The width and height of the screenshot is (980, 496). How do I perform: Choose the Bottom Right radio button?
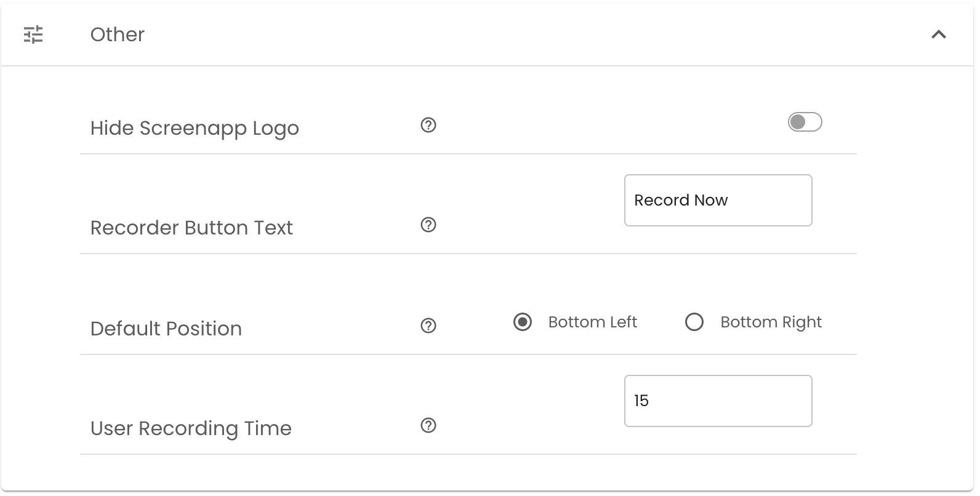[694, 322]
